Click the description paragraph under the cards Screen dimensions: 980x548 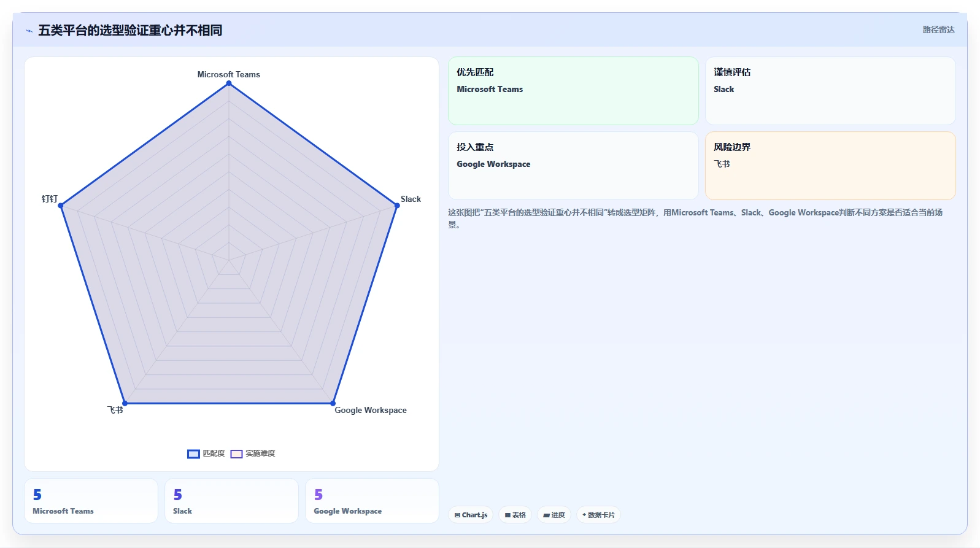(x=695, y=218)
